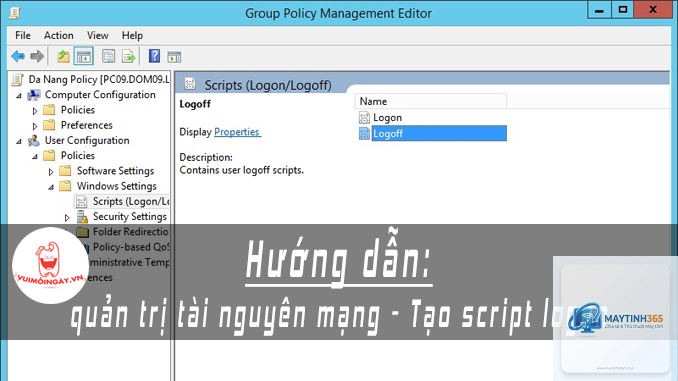Select Computer Configuration tree label

(100, 95)
